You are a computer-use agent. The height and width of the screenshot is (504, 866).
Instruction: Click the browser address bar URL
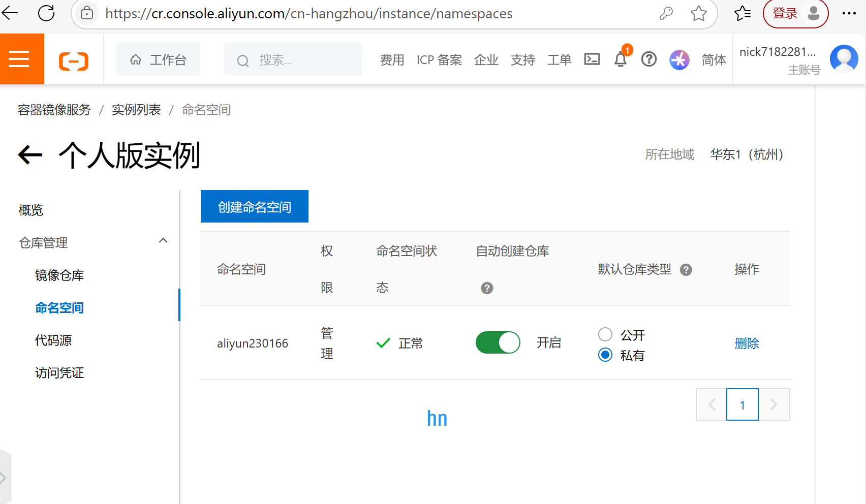[x=308, y=14]
